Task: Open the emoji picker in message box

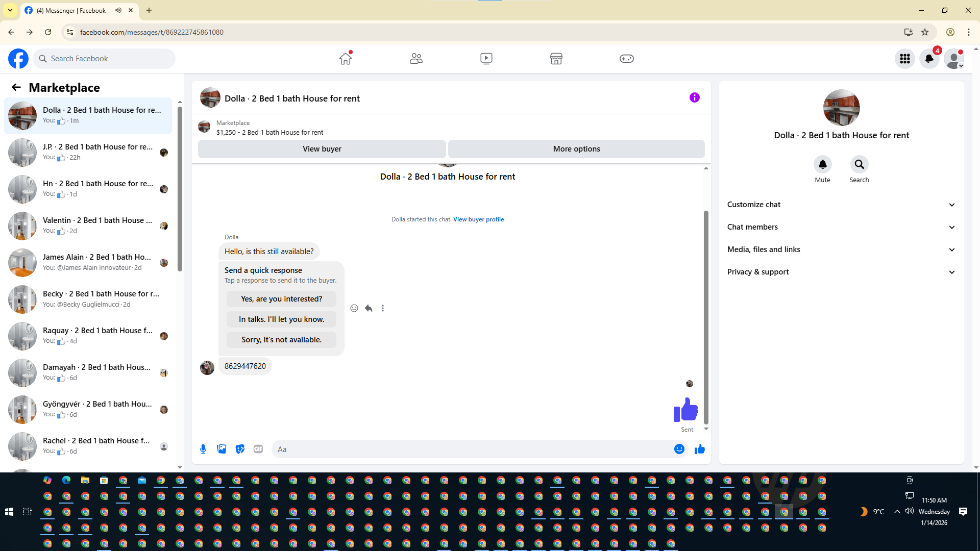Action: [679, 449]
